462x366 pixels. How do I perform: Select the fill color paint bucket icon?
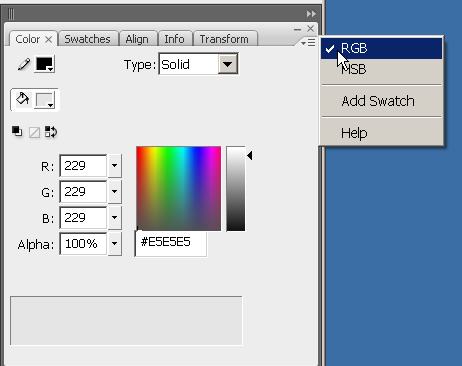[x=23, y=99]
